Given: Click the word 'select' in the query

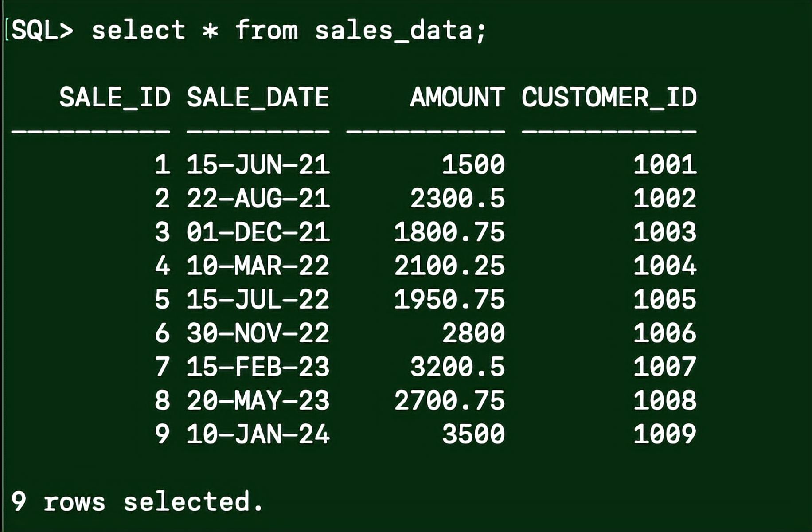Looking at the screenshot, I should (139, 31).
